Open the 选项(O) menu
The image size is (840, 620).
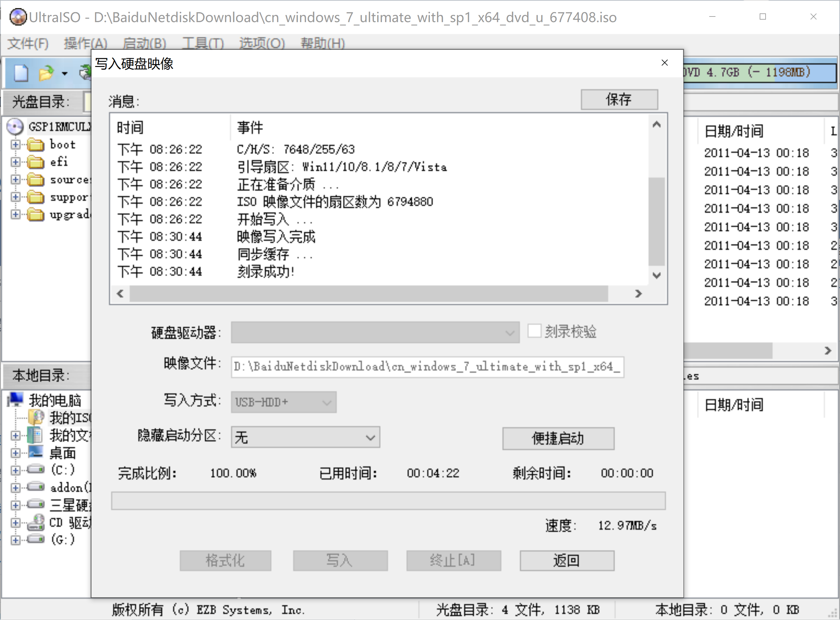[x=262, y=43]
